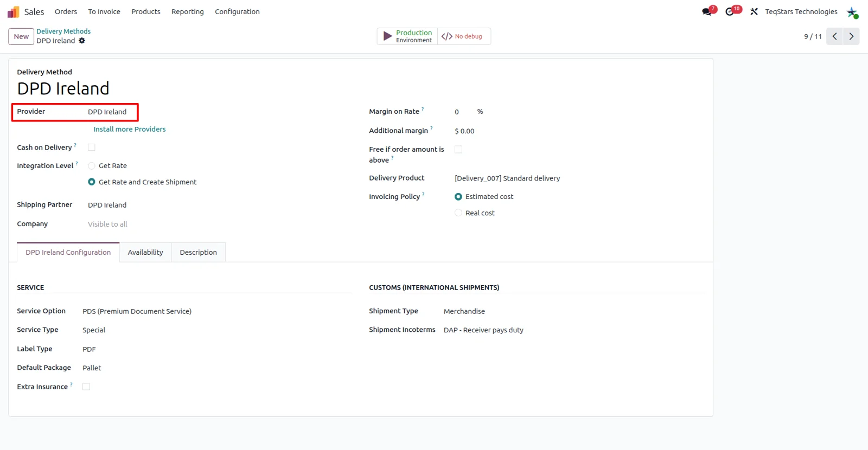Click the debug tools wrench icon
The height and width of the screenshot is (450, 868).
pos(754,11)
